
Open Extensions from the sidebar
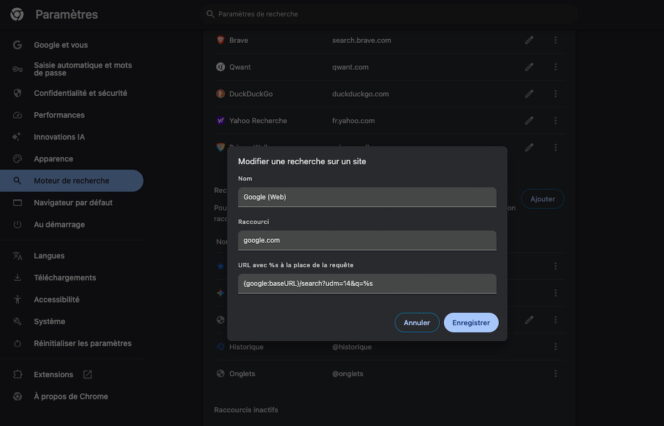[x=53, y=375]
